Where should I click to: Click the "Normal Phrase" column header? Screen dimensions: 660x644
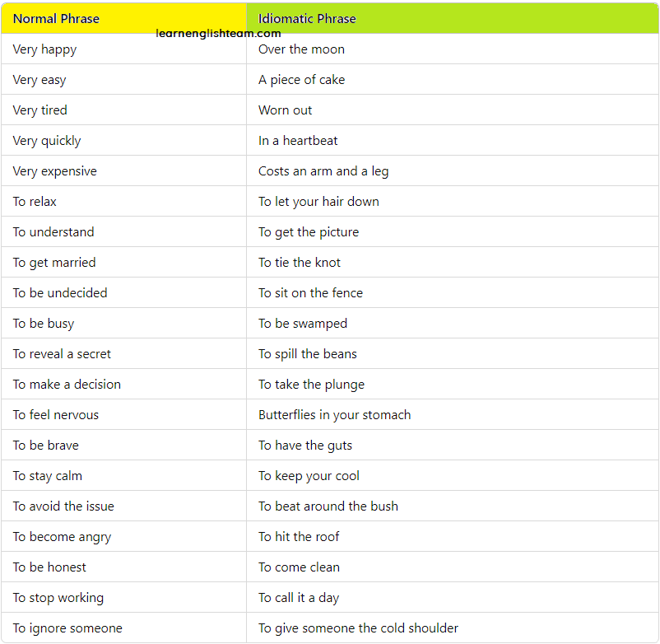pyautogui.click(x=56, y=18)
